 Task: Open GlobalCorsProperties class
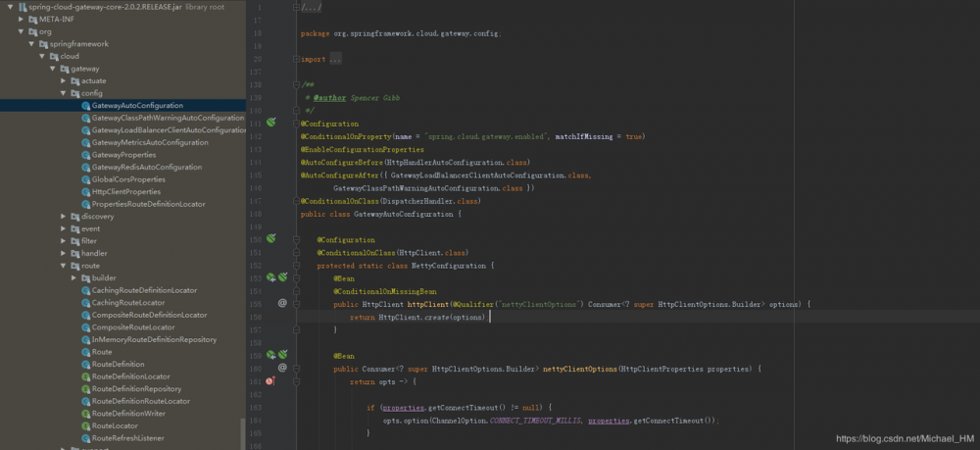click(128, 179)
